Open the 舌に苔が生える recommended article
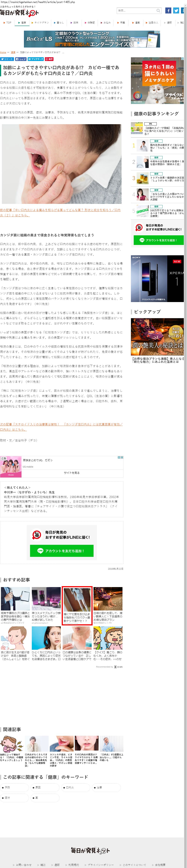 pos(15,644)
